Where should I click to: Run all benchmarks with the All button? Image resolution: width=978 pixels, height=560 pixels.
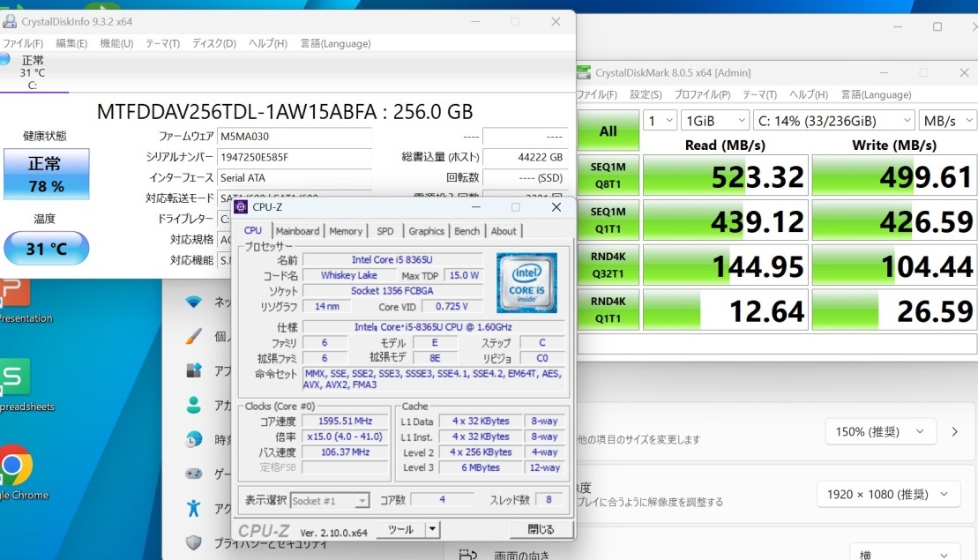pos(608,131)
